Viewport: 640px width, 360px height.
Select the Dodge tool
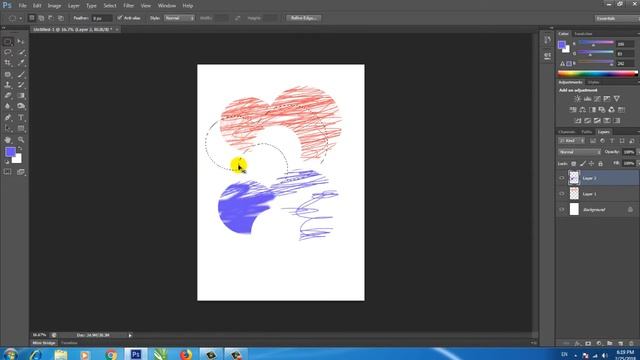pos(21,106)
